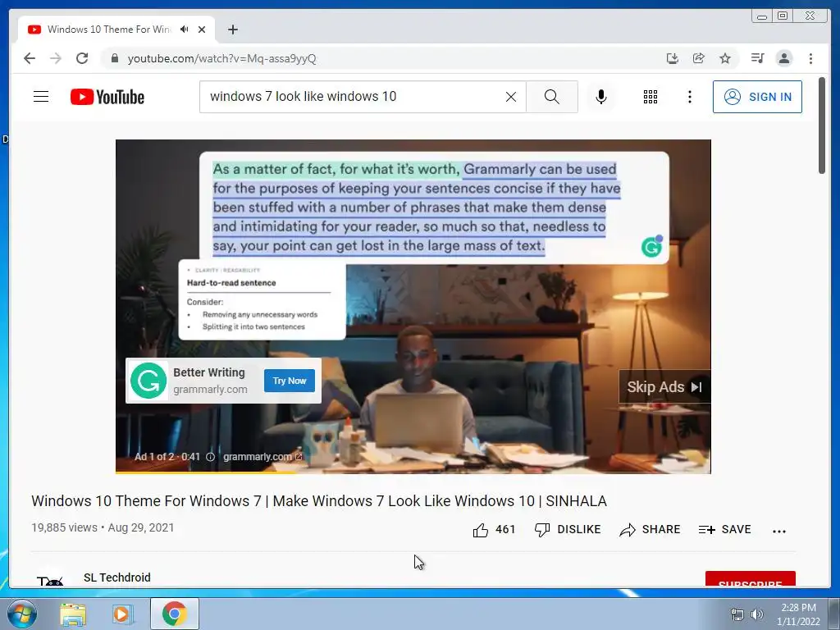Bookmark this page with the star icon
The width and height of the screenshot is (840, 630).
(x=725, y=58)
